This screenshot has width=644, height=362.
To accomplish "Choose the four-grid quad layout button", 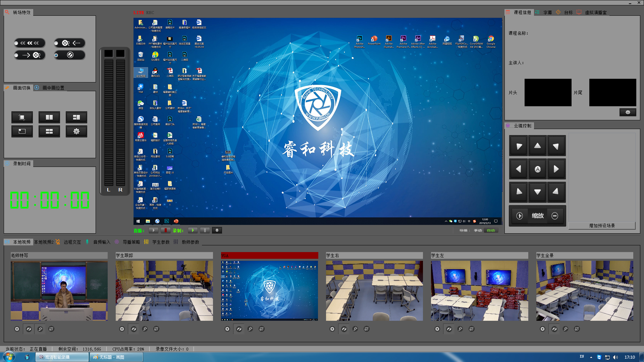I will (x=49, y=131).
